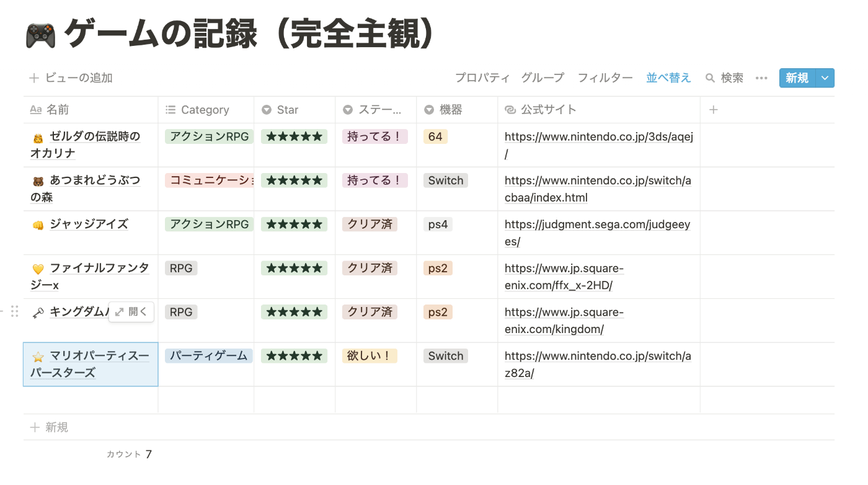Click the fist emoji on ジャッジアイズ row
The height and width of the screenshot is (485, 868).
tap(38, 225)
